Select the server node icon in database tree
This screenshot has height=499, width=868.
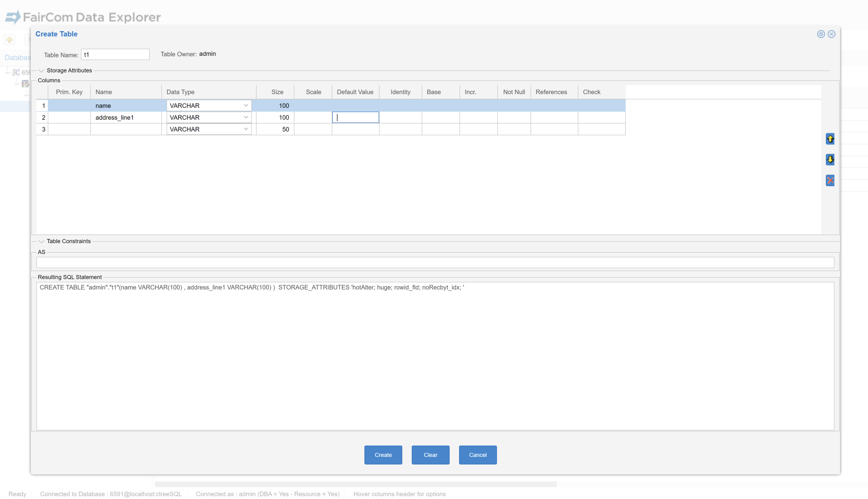pos(16,72)
